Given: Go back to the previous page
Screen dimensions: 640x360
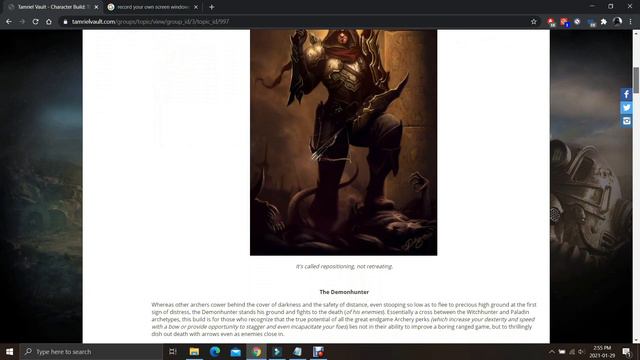Looking at the screenshot, I should click(9, 22).
